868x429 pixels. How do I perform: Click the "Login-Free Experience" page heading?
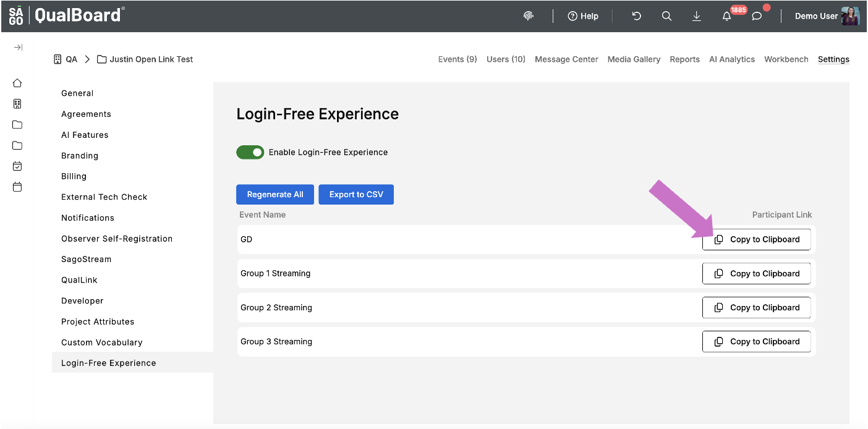coord(318,114)
